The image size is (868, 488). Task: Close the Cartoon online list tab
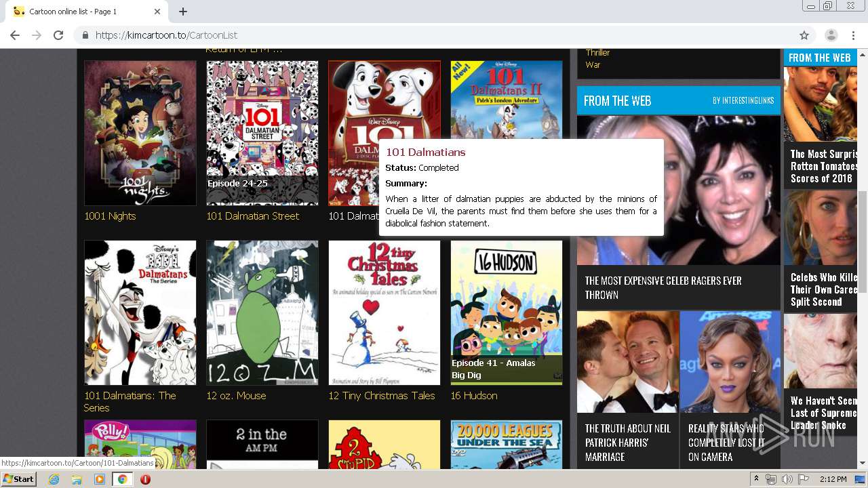157,12
